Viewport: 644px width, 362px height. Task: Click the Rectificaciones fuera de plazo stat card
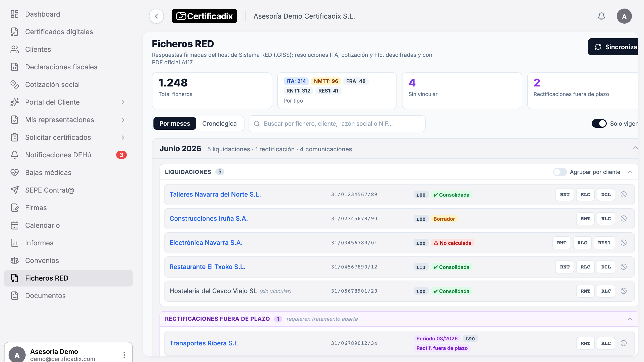(x=583, y=91)
